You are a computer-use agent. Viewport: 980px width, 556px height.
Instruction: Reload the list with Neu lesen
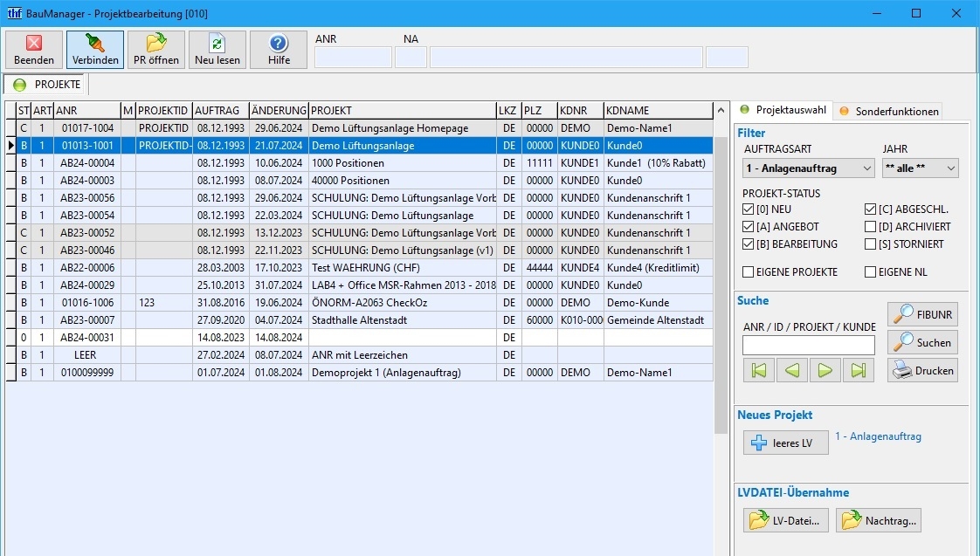coord(217,50)
